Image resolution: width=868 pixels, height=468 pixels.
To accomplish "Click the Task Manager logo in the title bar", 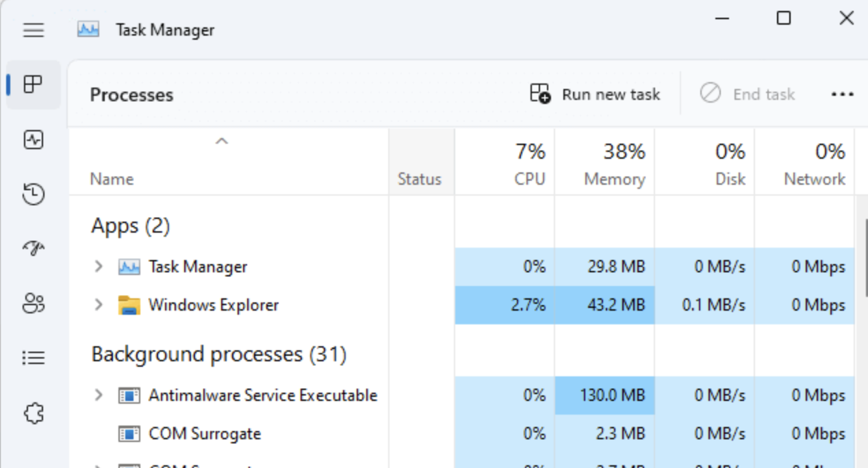I will pyautogui.click(x=88, y=29).
